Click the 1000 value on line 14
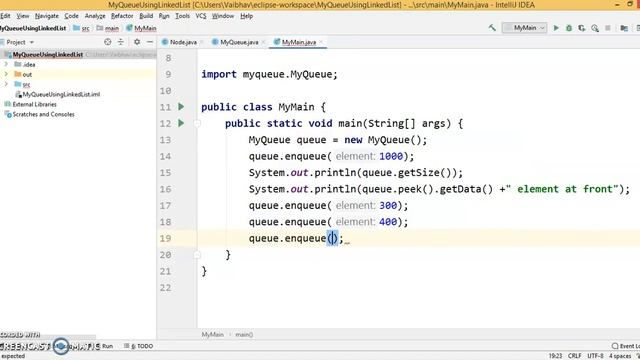The width and height of the screenshot is (640, 360). tap(391, 156)
